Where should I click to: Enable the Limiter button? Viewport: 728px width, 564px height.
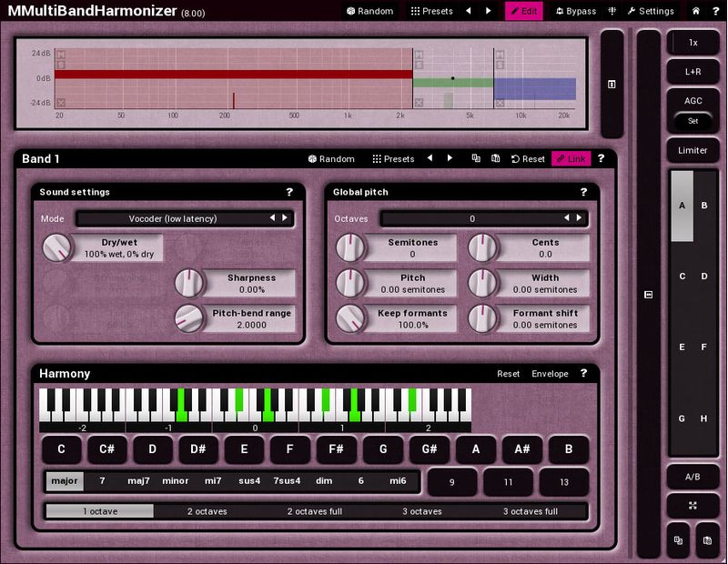click(x=693, y=150)
